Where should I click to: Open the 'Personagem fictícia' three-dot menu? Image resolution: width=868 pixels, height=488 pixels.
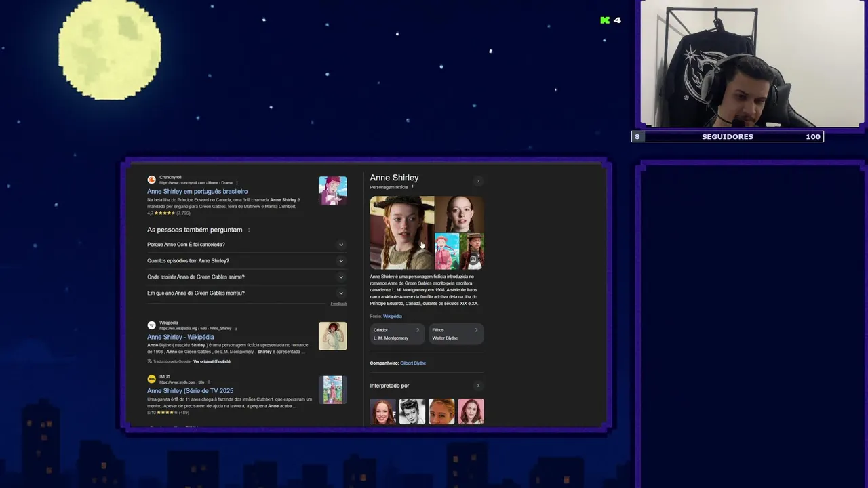pyautogui.click(x=412, y=187)
